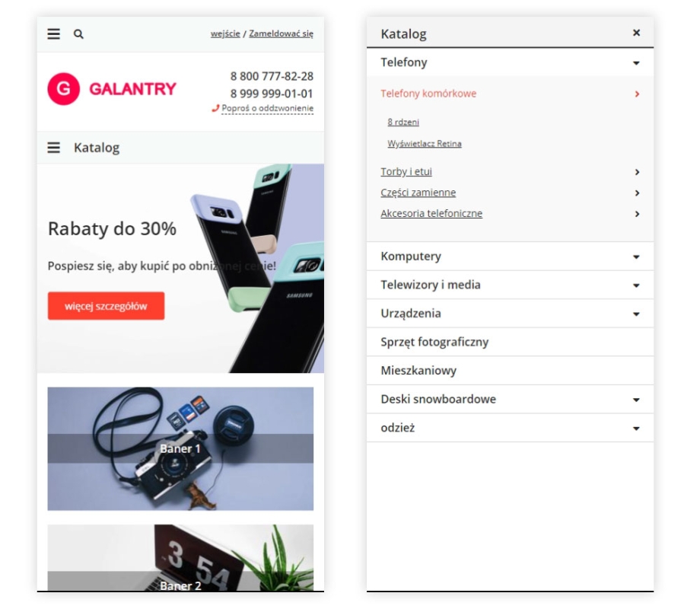
Task: Click the red arrow beside Telefony komórkowe
Action: 637,94
